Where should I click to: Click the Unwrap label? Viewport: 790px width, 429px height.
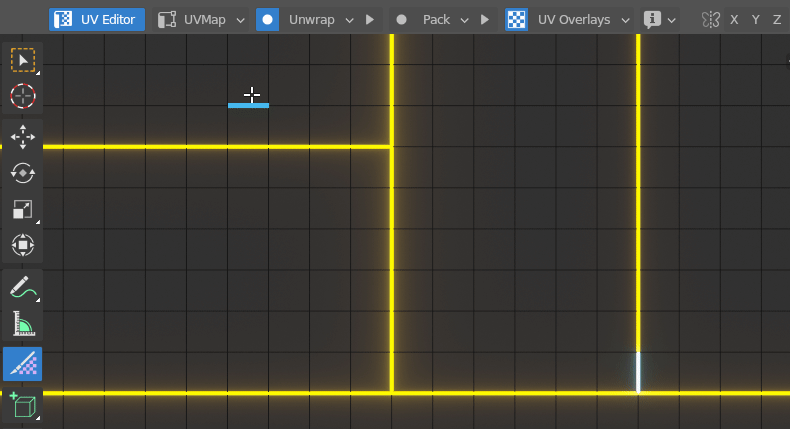tap(311, 20)
